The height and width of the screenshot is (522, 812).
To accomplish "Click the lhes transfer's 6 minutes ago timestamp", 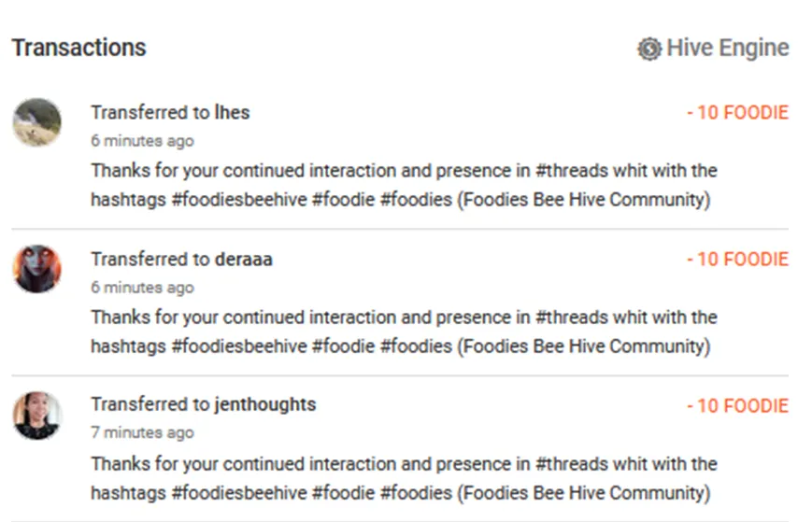I will (x=142, y=141).
